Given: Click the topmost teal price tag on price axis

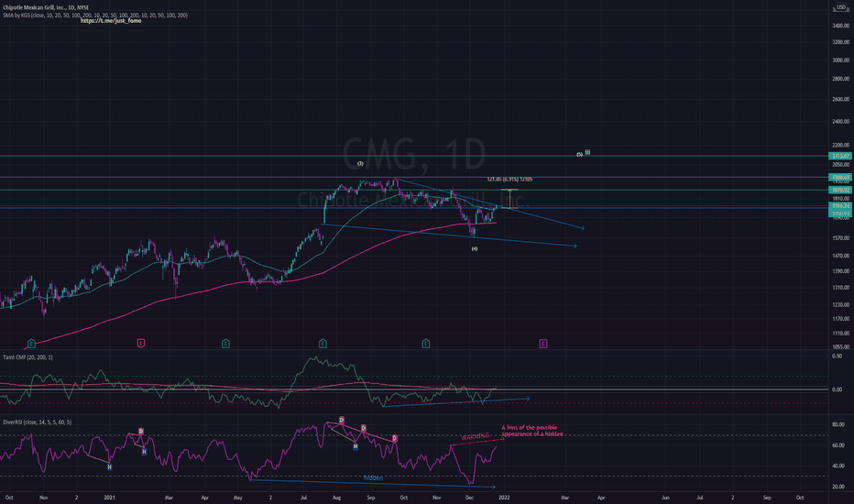Looking at the screenshot, I should tap(839, 156).
